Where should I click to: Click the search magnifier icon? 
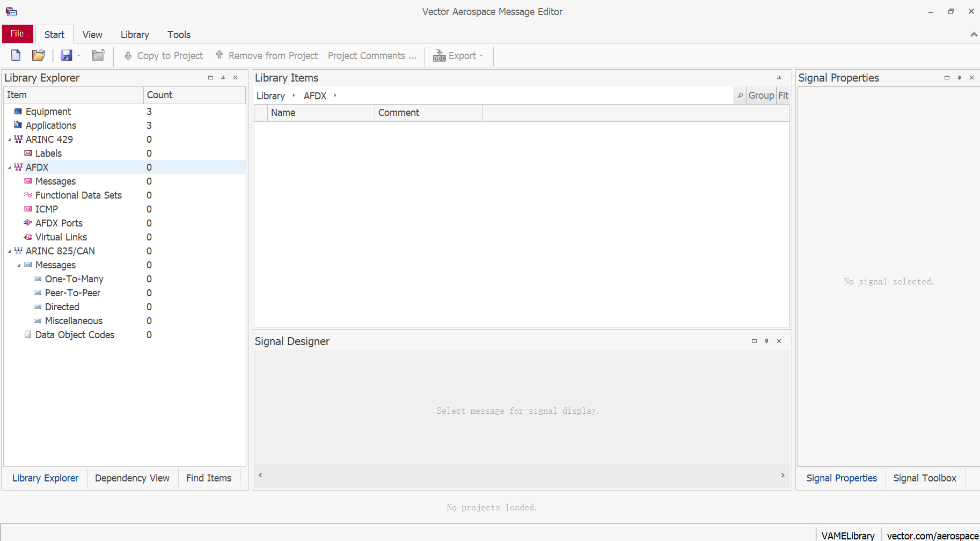(x=740, y=96)
